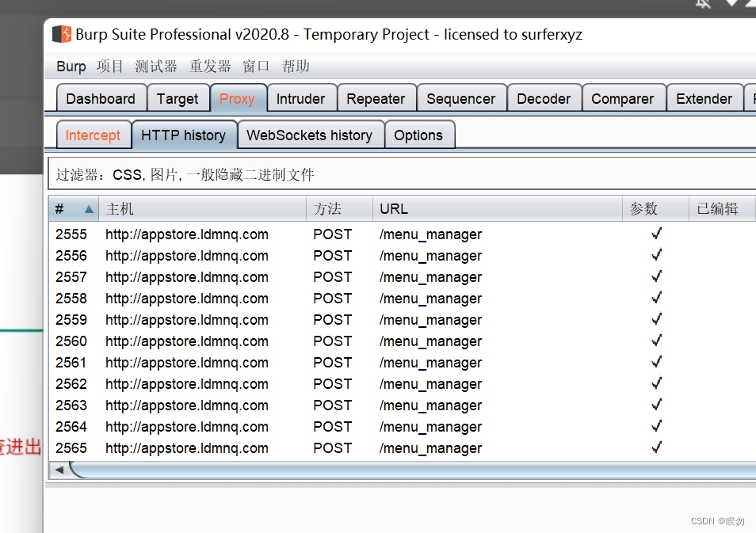Select request row 2560
The image size is (756, 533).
coord(402,341)
